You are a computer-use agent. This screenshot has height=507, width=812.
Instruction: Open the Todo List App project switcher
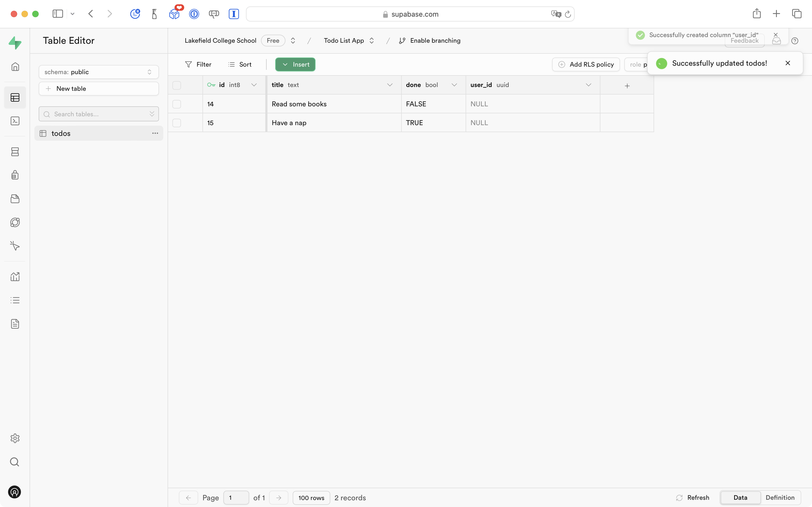coord(349,41)
